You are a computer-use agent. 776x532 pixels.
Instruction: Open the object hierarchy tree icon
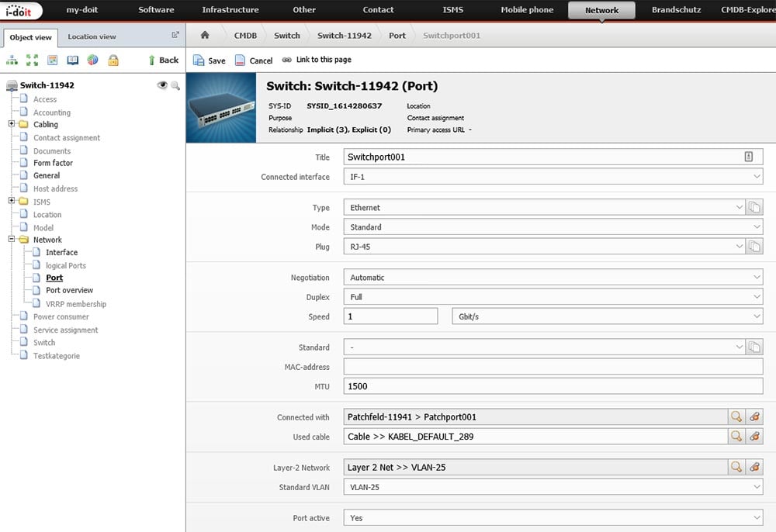point(12,60)
